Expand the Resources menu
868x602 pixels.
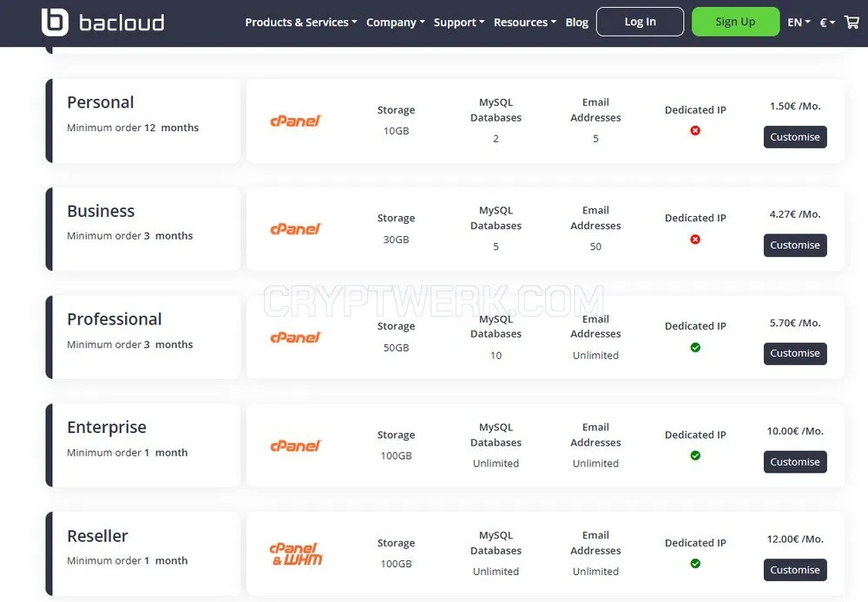click(525, 23)
